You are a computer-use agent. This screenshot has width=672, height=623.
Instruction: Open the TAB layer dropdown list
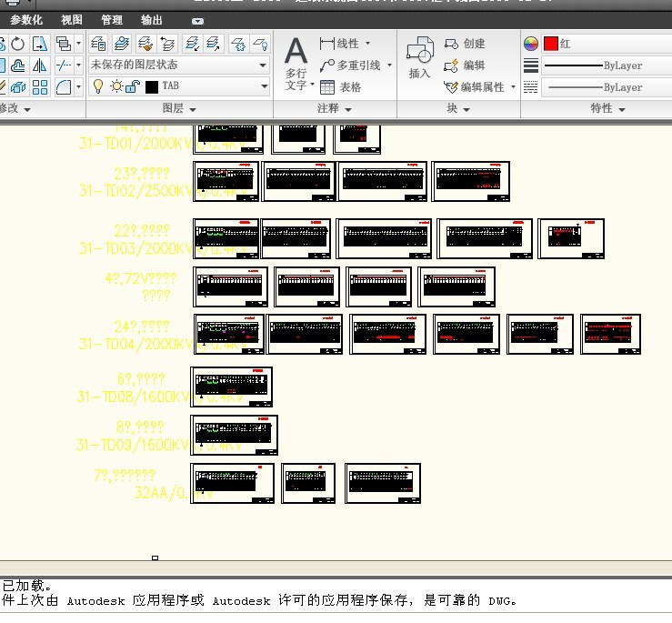(x=264, y=86)
